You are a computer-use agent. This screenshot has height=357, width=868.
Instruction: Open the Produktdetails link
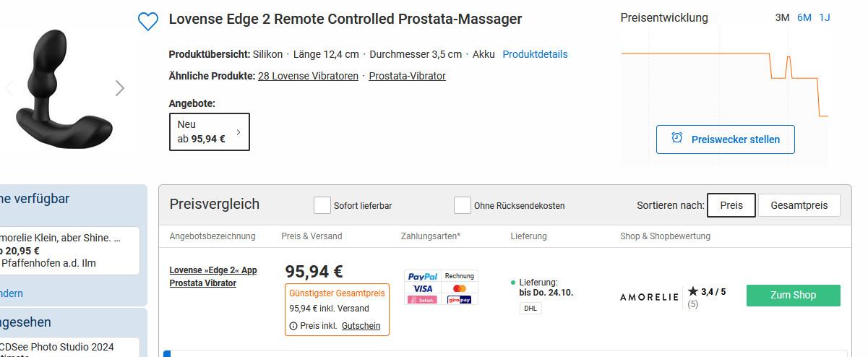[535, 54]
